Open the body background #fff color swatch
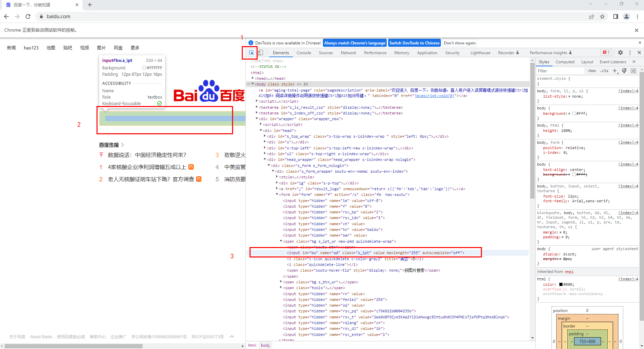The width and height of the screenshot is (644, 349). pos(574,113)
